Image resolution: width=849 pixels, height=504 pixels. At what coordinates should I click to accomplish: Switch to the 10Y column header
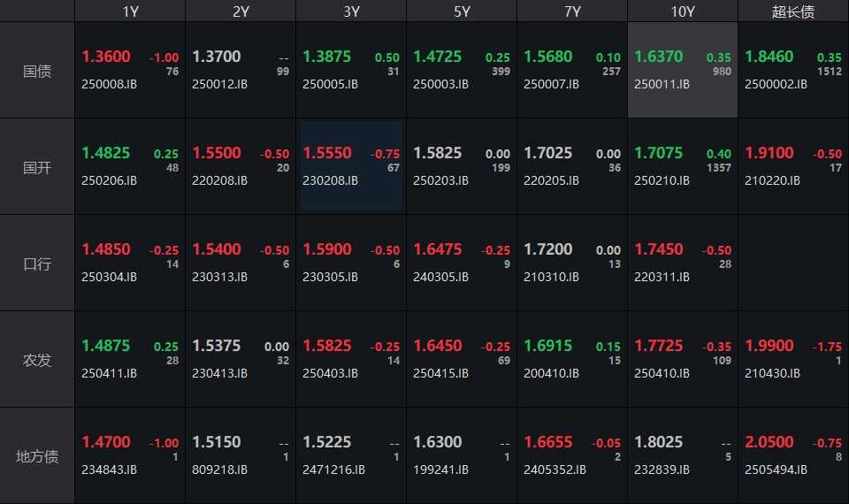pos(683,11)
